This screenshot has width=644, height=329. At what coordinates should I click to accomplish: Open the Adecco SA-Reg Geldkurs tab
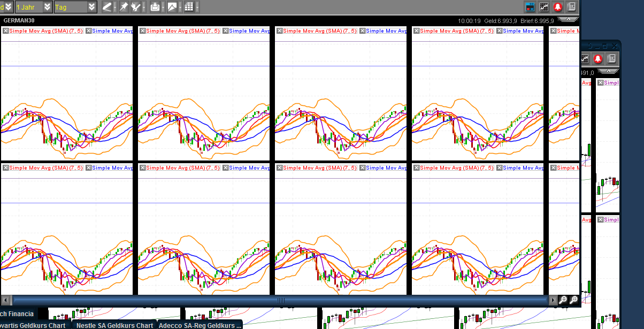point(198,325)
